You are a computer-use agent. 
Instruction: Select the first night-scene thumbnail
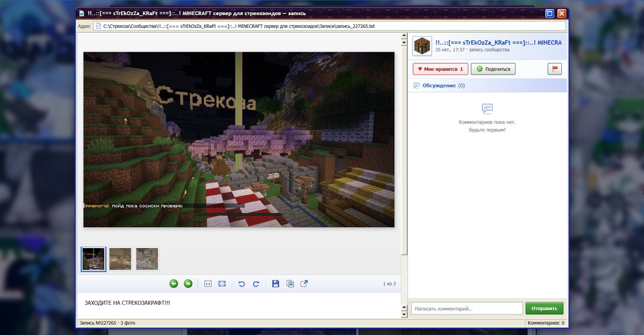pos(93,259)
